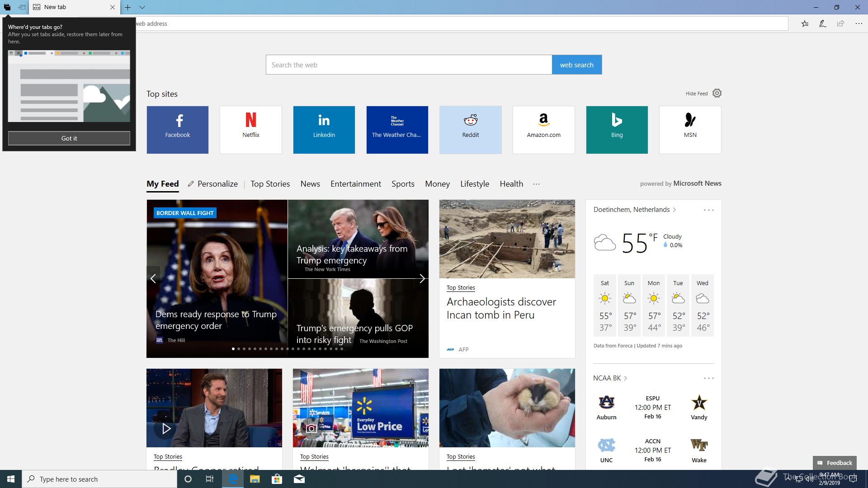This screenshot has width=868, height=488.
Task: Click the taskbar Type here to search box
Action: click(x=99, y=479)
